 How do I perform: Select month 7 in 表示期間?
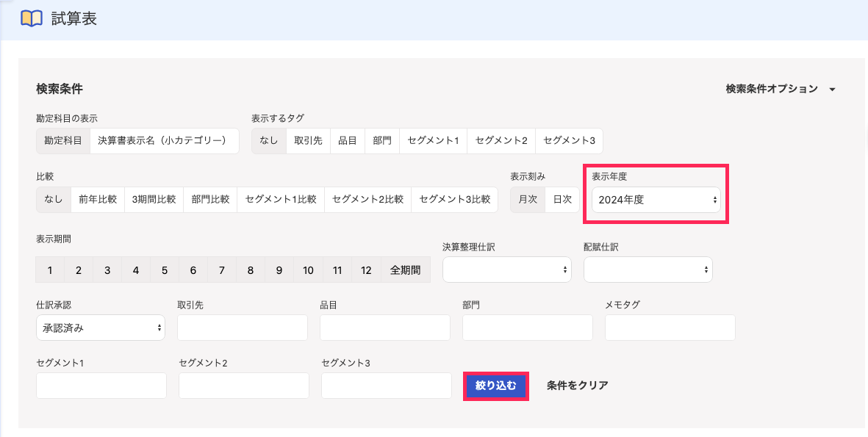click(x=222, y=270)
